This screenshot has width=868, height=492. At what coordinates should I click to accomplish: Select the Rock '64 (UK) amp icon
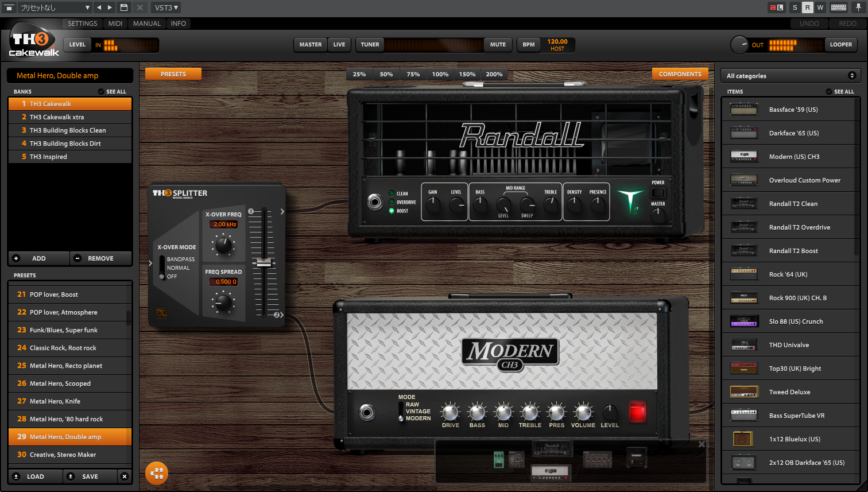(743, 274)
